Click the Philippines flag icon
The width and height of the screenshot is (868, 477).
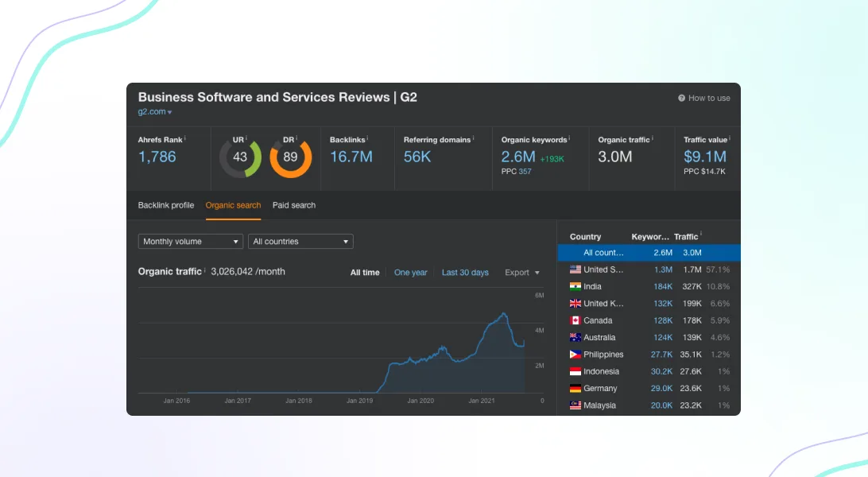click(575, 354)
